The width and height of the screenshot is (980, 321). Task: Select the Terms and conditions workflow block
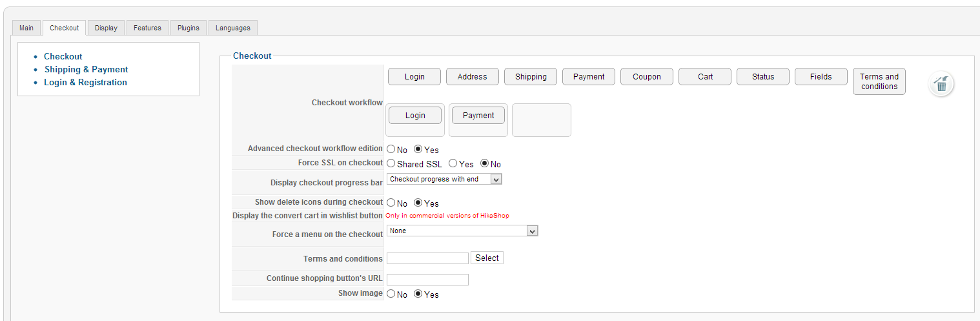click(x=879, y=81)
